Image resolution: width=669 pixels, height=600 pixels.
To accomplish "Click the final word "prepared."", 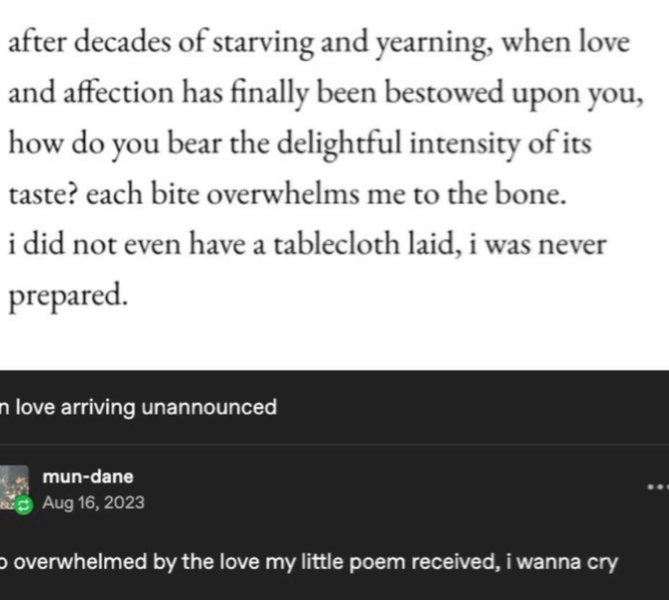I will pos(68,297).
